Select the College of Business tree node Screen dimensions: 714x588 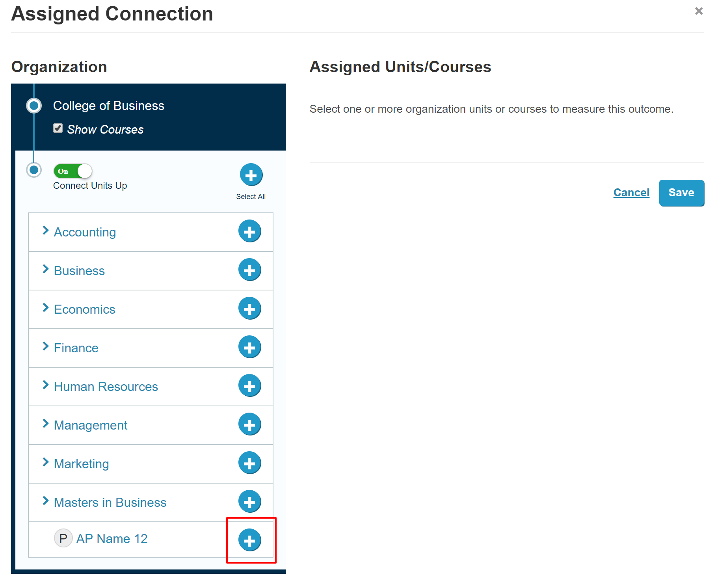point(34,106)
